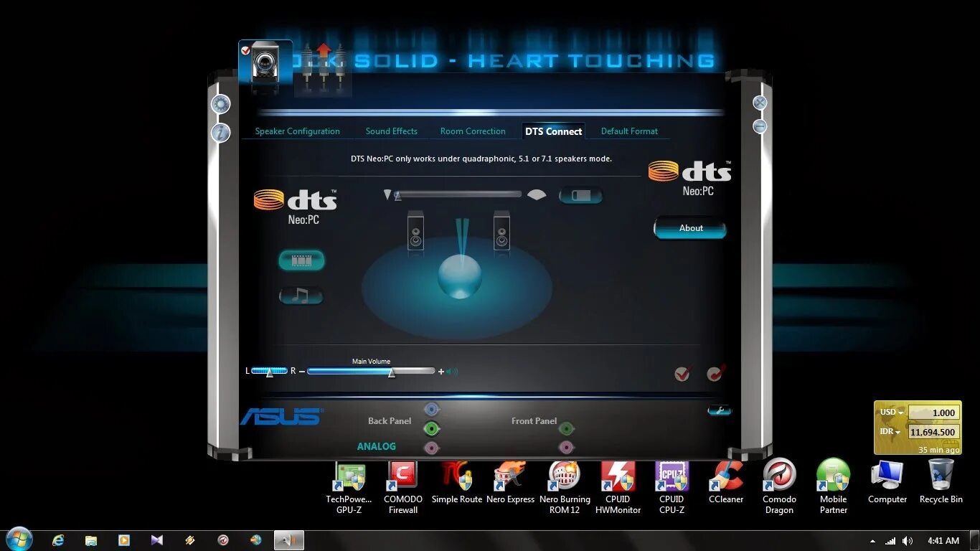980x551 pixels.
Task: Select the movie mode film strip button
Action: (x=301, y=260)
